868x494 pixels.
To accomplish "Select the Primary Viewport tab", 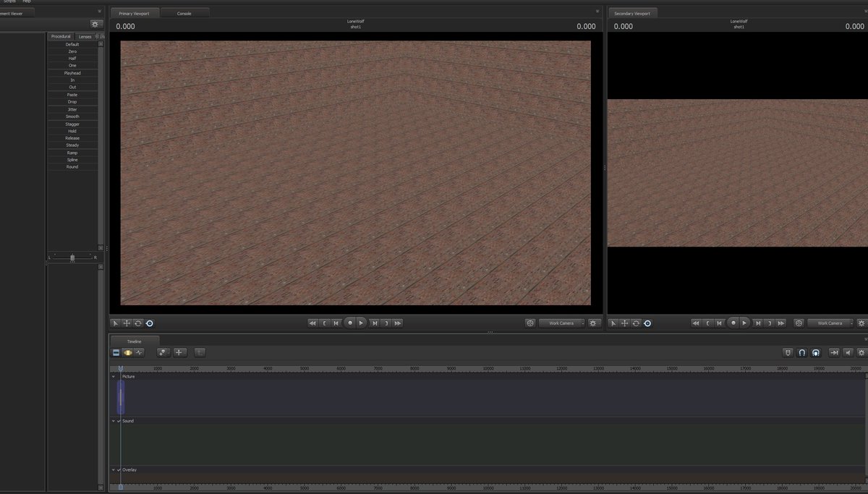I will point(135,14).
